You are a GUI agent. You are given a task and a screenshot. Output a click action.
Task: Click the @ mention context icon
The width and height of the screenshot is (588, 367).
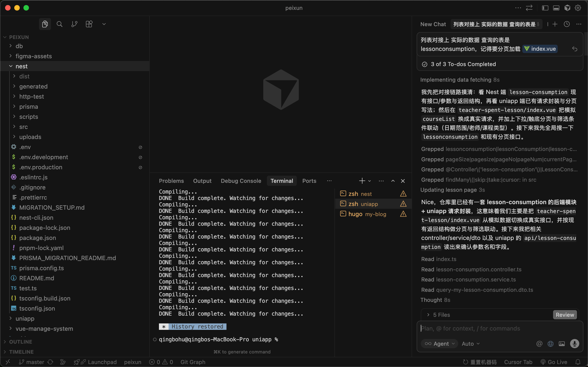pyautogui.click(x=539, y=344)
